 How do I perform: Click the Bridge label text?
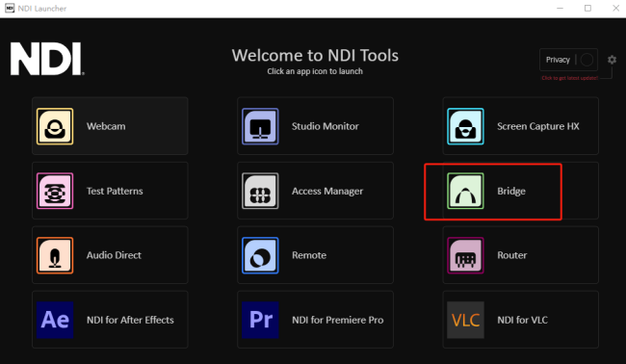511,192
